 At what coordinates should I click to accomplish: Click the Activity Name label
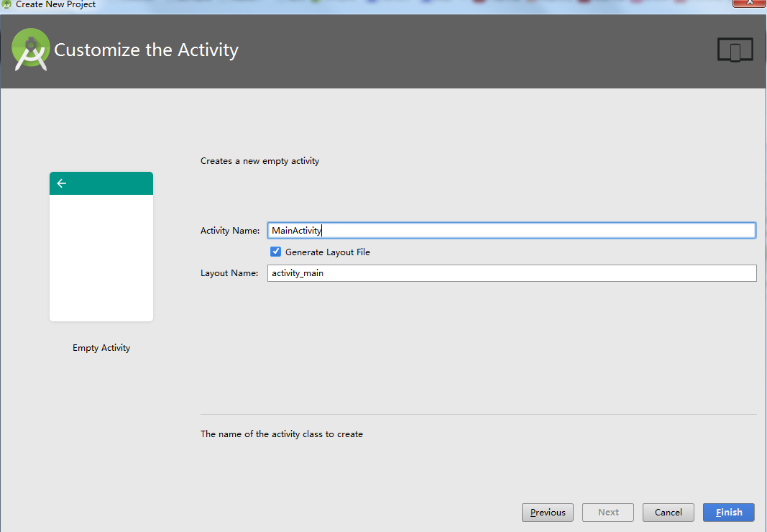tap(230, 231)
